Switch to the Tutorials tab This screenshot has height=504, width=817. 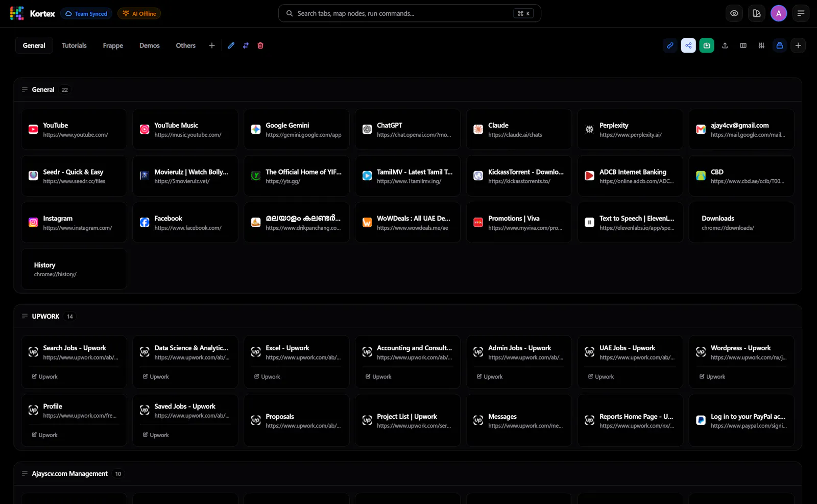coord(74,45)
